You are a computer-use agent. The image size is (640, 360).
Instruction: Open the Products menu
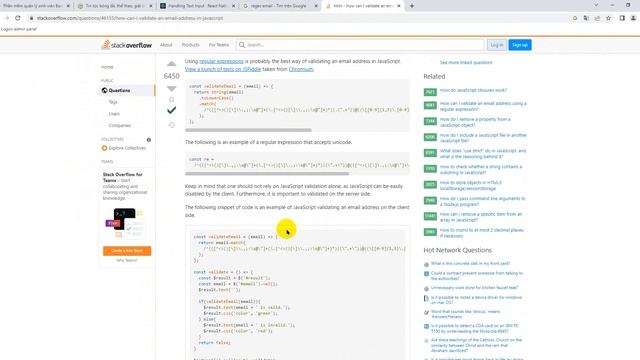pyautogui.click(x=191, y=45)
